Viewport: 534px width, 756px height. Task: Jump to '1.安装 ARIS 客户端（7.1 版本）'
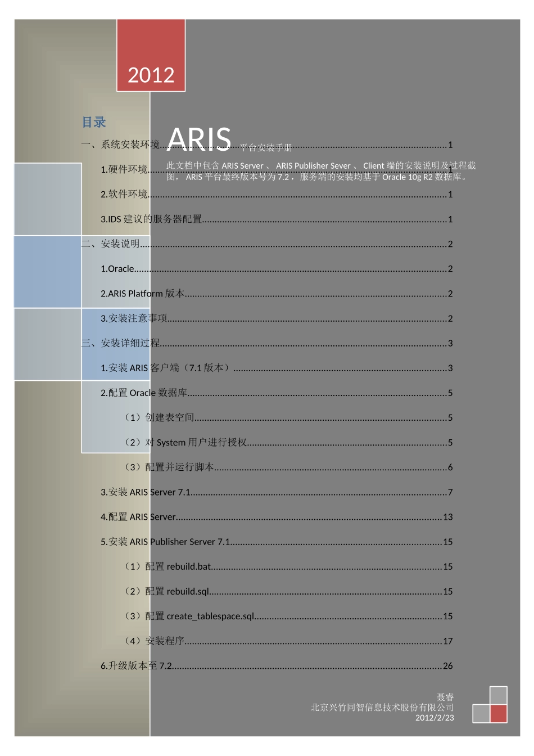277,368
